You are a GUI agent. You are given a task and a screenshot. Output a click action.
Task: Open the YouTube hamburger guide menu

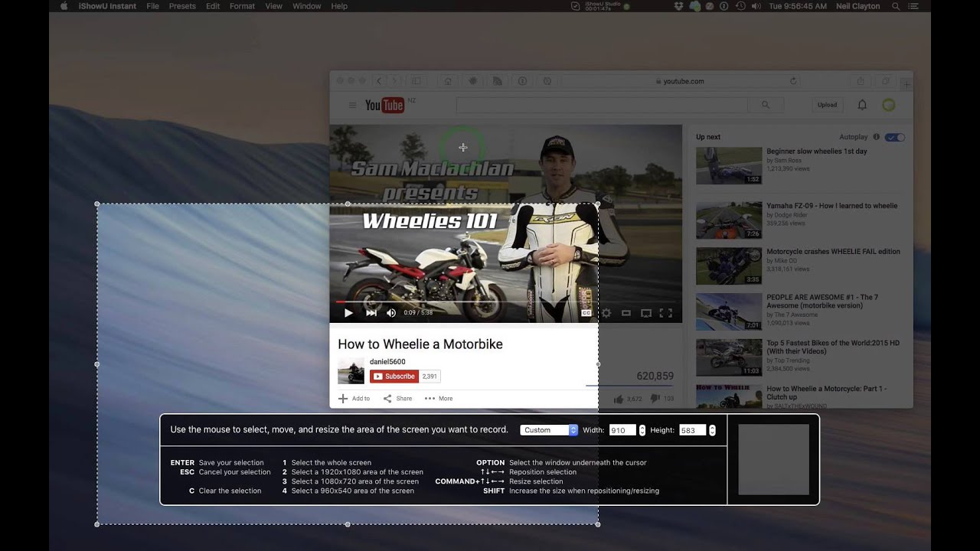(352, 105)
